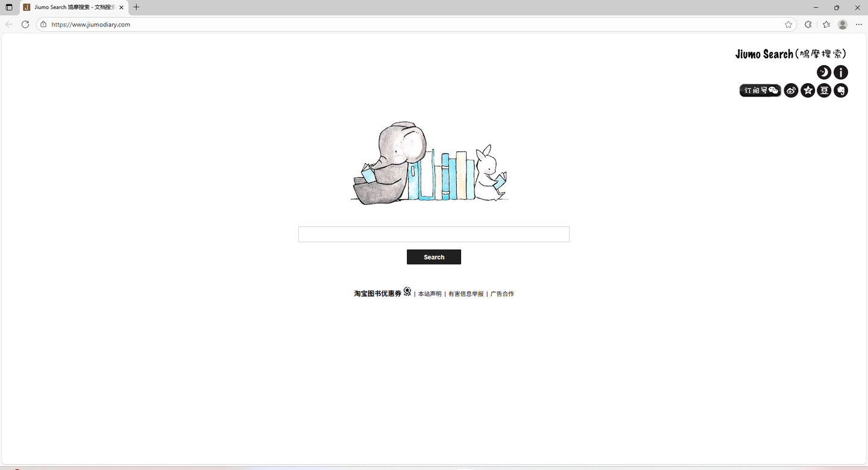Restore down the browser window
Viewport: 868px width, 470px height.
pos(837,7)
